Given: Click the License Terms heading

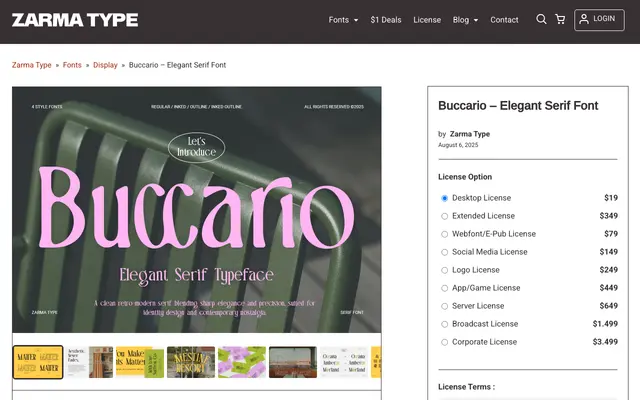Looking at the screenshot, I should click(x=467, y=387).
